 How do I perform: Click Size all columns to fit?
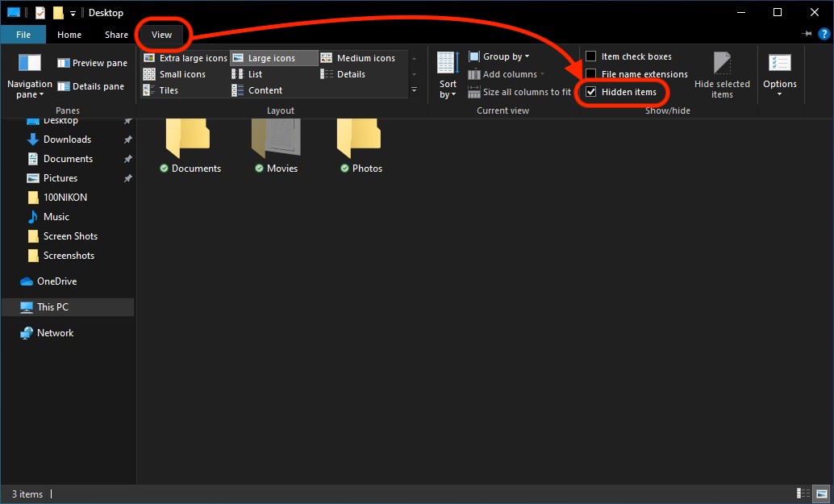pyautogui.click(x=519, y=92)
